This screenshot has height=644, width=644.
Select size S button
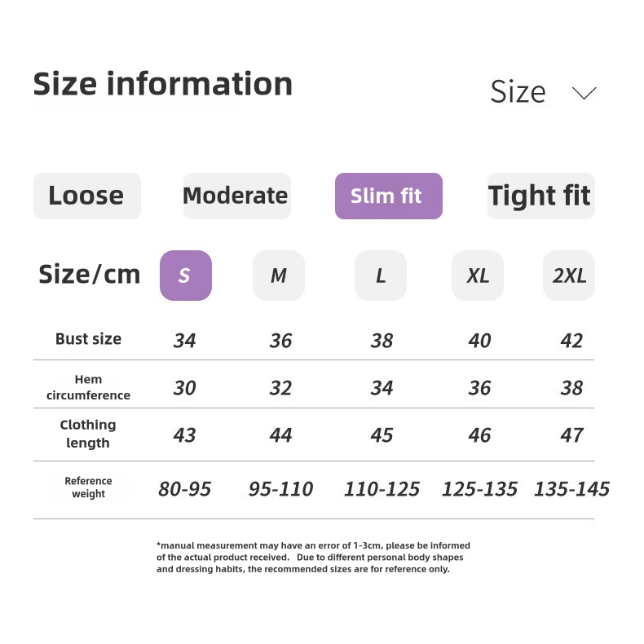pos(185,276)
